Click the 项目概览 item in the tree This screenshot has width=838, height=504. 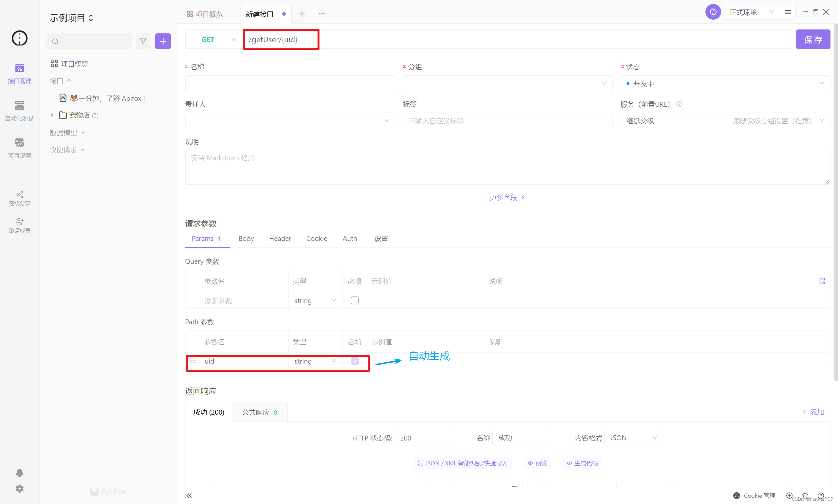coord(70,64)
